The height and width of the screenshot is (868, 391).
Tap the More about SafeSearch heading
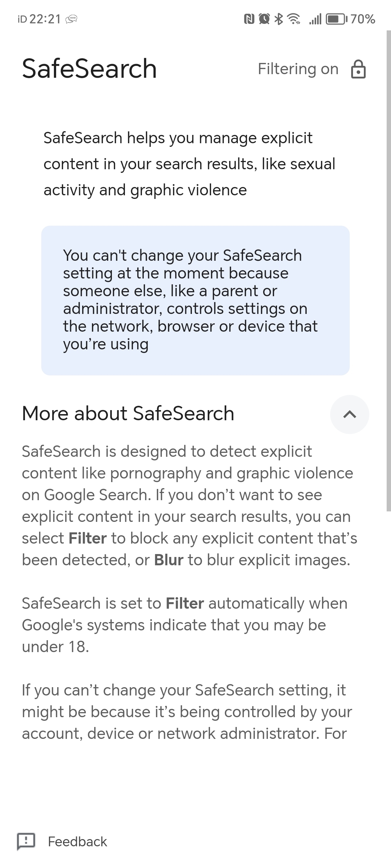(x=128, y=413)
